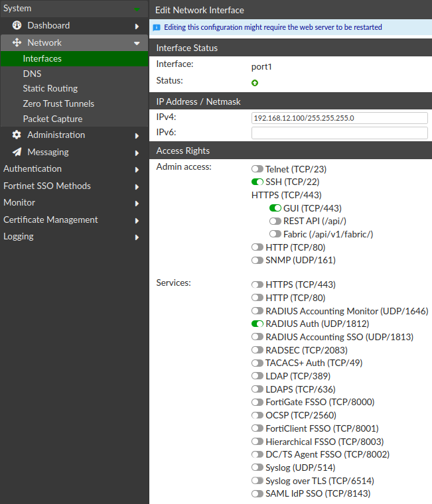This screenshot has width=432, height=504.
Task: Toggle Fabric (/api/v1/fabric/) access
Action: pos(275,234)
